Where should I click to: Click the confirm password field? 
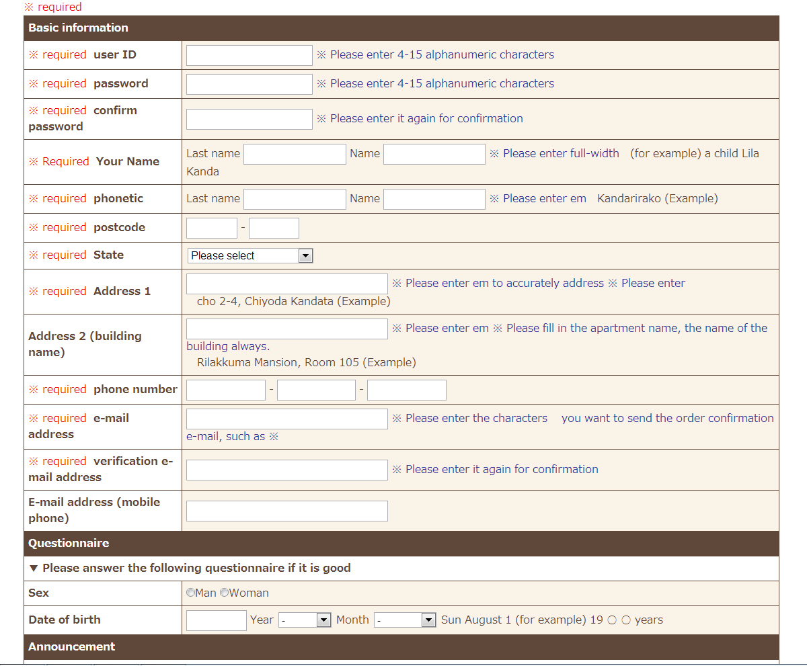[x=249, y=119]
